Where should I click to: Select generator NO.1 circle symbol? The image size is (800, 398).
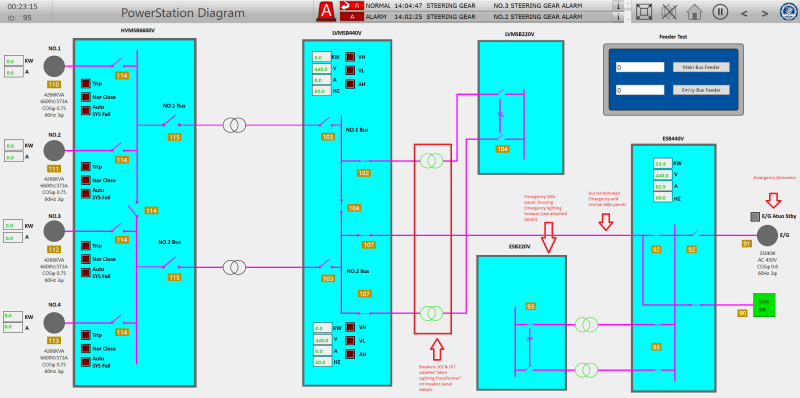coord(54,66)
